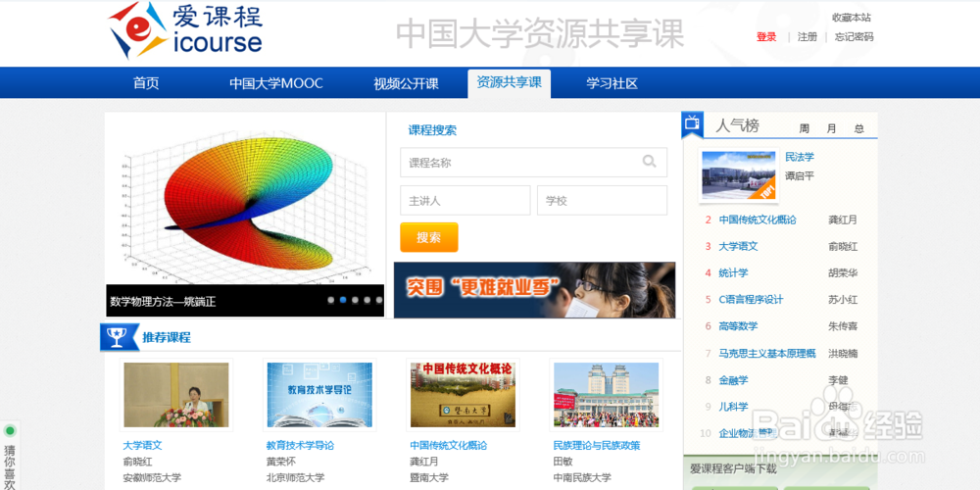Focus the 课程名称 input field
The width and height of the screenshot is (980, 490).
click(x=533, y=163)
